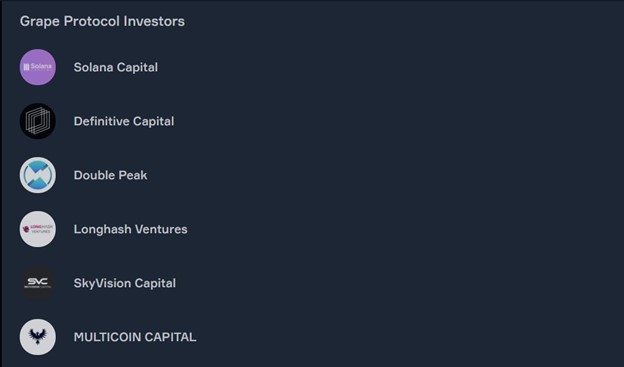The width and height of the screenshot is (624, 367).
Task: Click the word Ventures in Longhash Ventures
Action: (x=161, y=229)
